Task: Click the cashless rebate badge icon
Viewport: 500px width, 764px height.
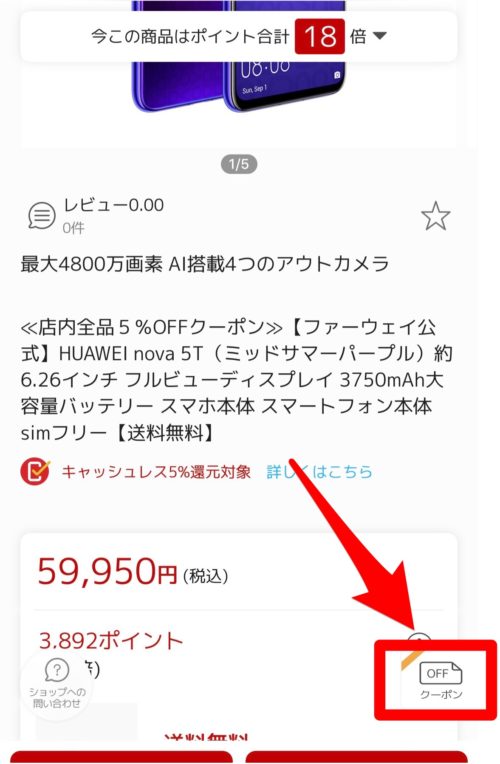Action: coord(35,472)
